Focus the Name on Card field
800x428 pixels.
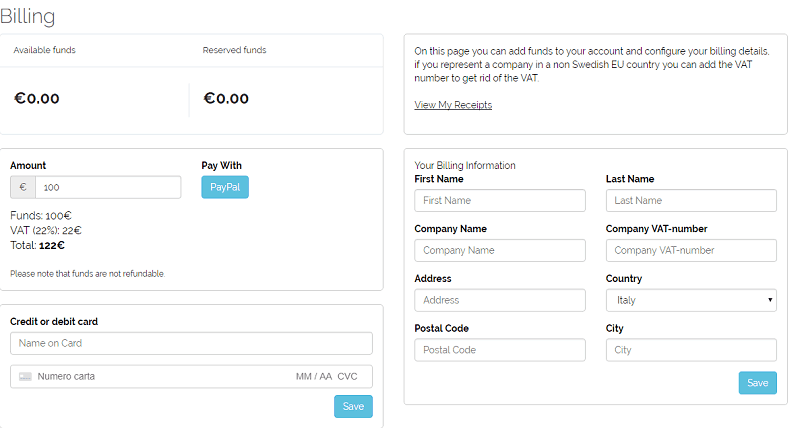click(x=191, y=343)
